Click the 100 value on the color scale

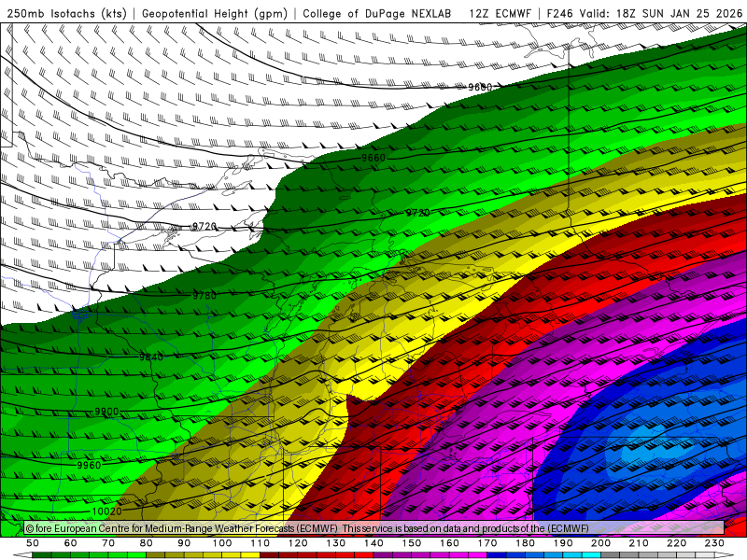point(222,543)
